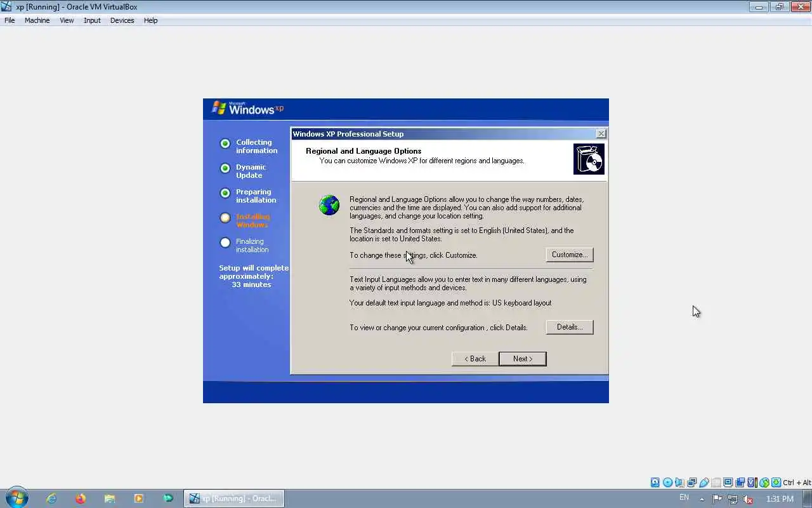Click the Windows XP logo
This screenshot has width=812, height=508.
(247, 108)
